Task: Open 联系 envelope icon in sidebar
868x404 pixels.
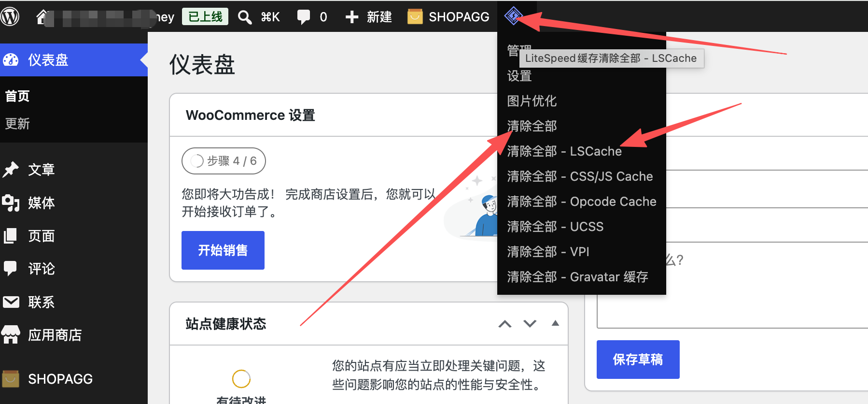Action: point(11,302)
